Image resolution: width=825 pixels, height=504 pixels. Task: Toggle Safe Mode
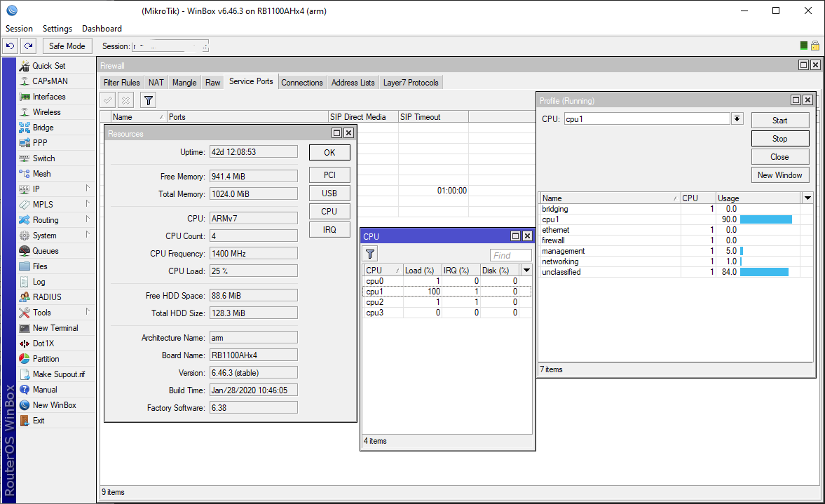click(67, 46)
